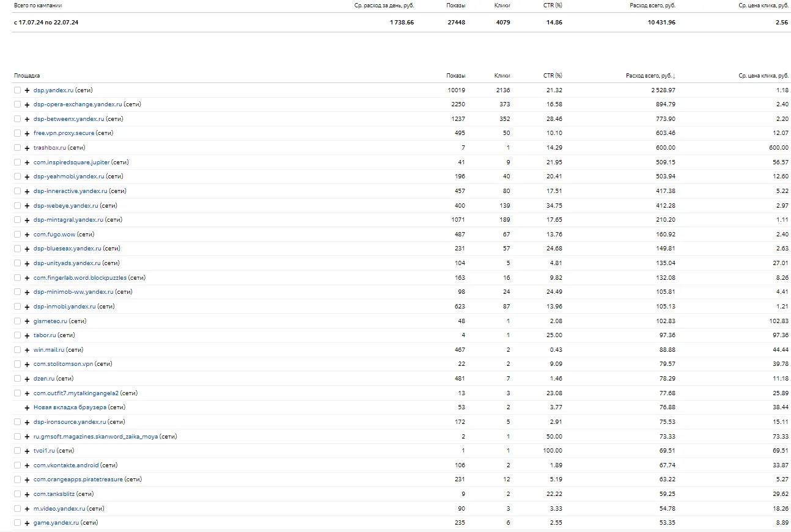This screenshot has width=791, height=532.
Task: Expand the dsp.yandex.ru row plus icon
Action: point(27,90)
